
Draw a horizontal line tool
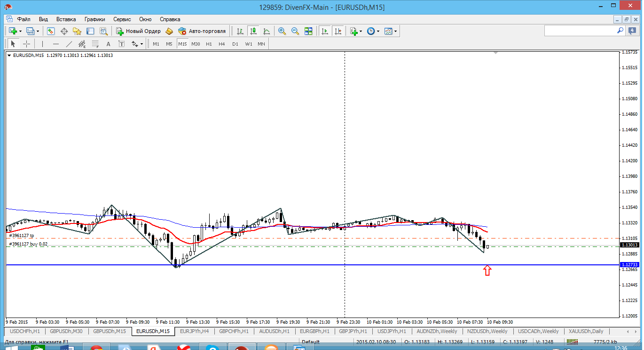(56, 44)
